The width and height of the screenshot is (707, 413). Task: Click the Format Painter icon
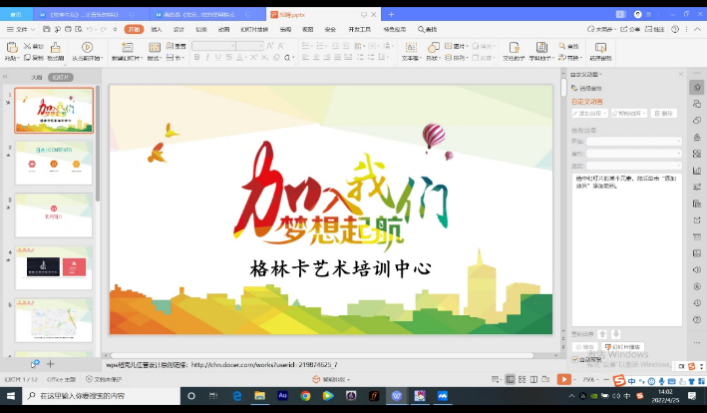[55, 48]
